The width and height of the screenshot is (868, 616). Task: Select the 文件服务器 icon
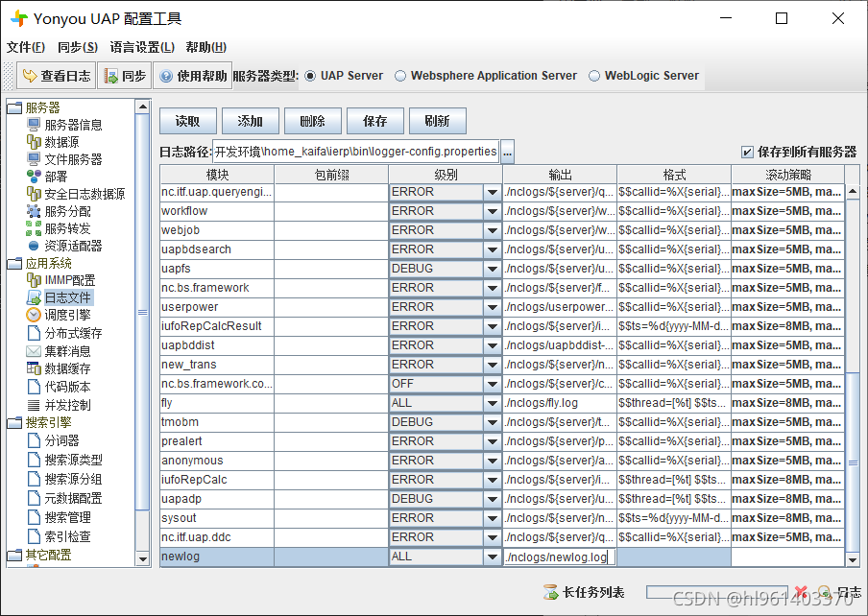pyautogui.click(x=34, y=159)
